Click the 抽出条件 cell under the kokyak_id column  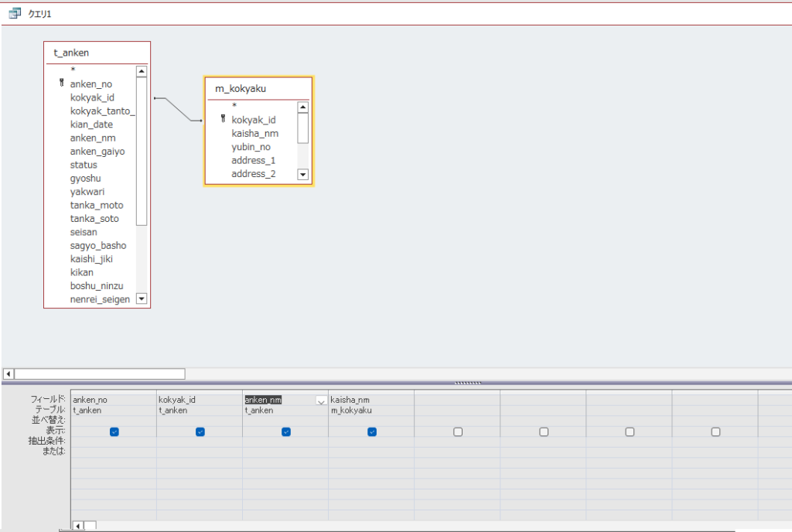point(200,441)
